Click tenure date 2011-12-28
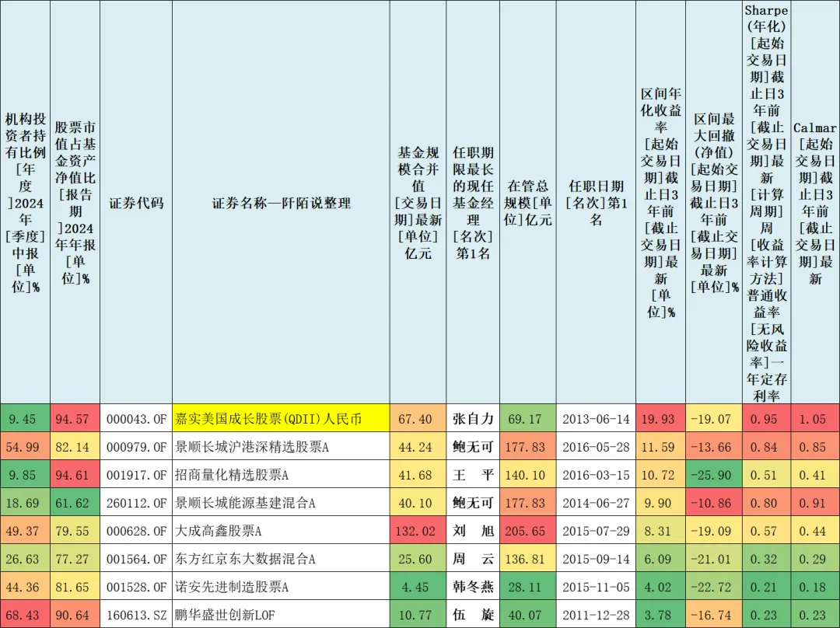 (597, 615)
